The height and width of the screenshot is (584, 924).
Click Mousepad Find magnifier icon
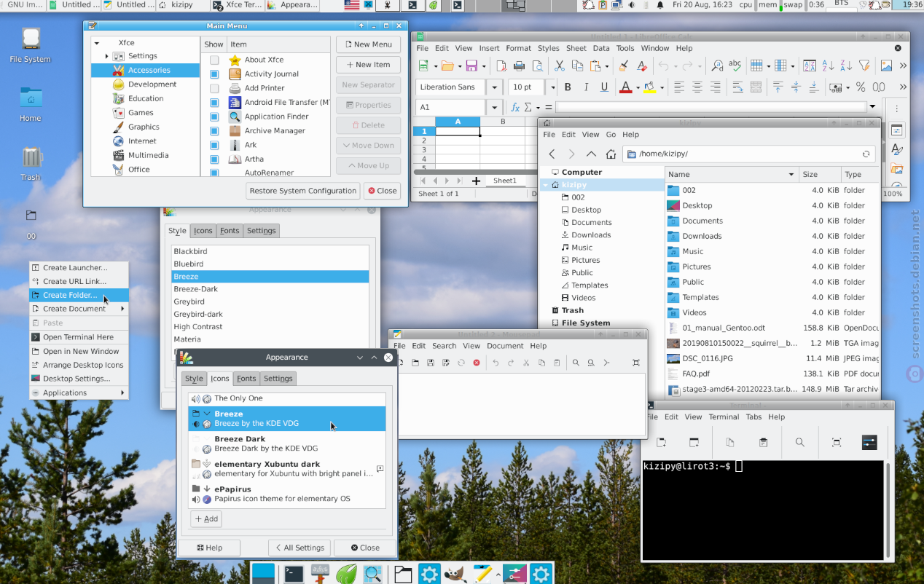576,363
